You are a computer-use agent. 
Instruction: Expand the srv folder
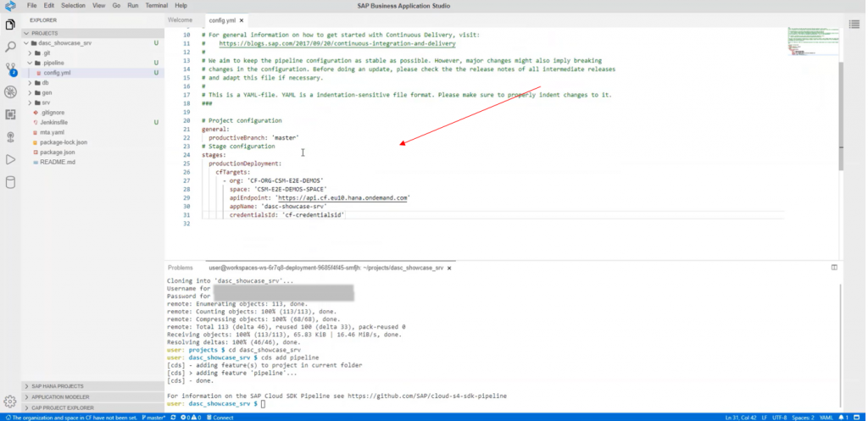31,102
